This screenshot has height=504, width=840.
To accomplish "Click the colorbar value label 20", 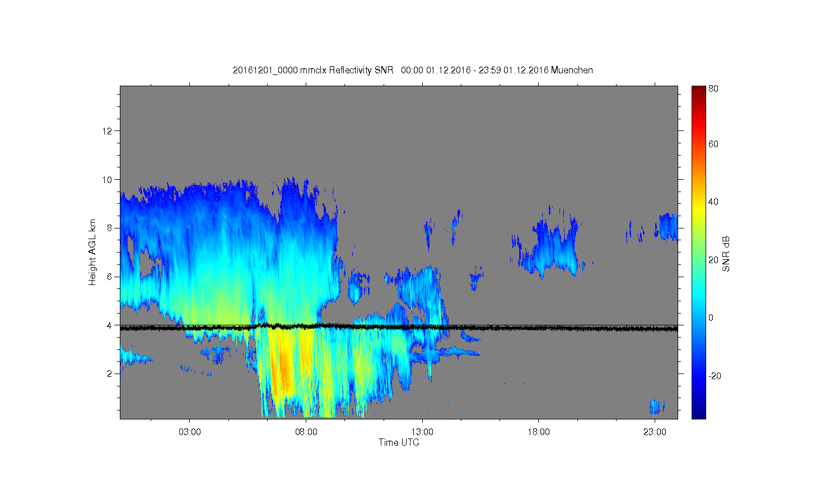I will (713, 260).
